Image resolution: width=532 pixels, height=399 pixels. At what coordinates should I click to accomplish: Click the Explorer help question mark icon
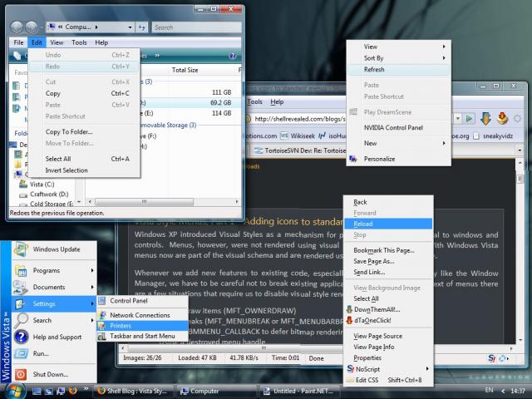pos(233,56)
